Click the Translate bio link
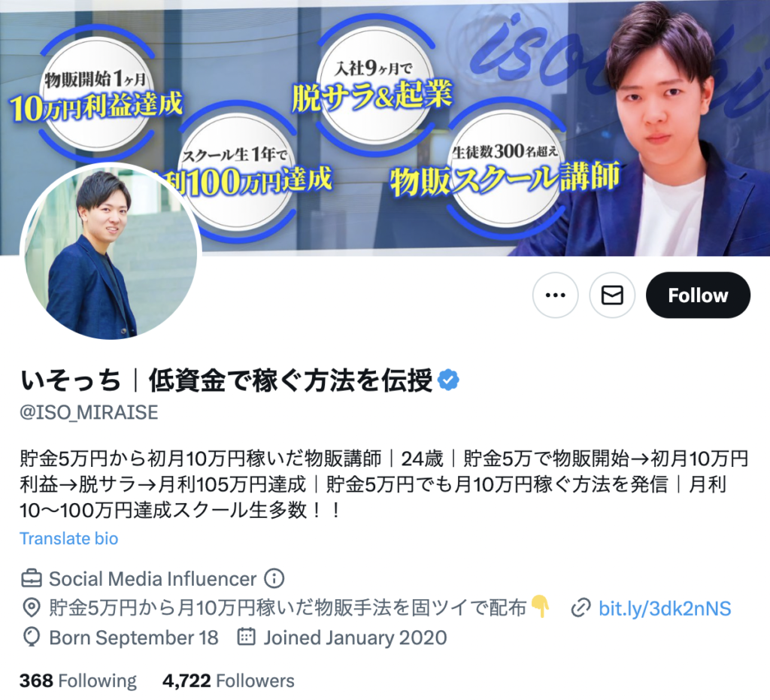The height and width of the screenshot is (700, 770). [x=68, y=538]
